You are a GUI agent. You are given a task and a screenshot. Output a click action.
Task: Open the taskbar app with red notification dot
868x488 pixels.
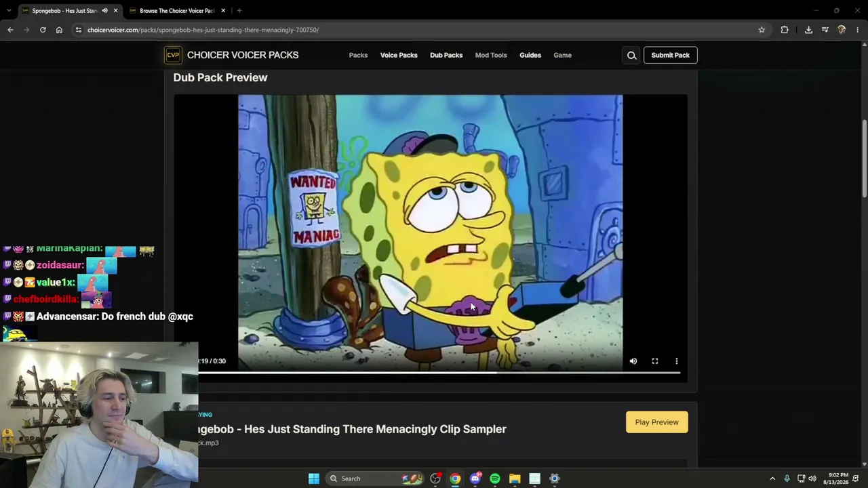click(435, 479)
